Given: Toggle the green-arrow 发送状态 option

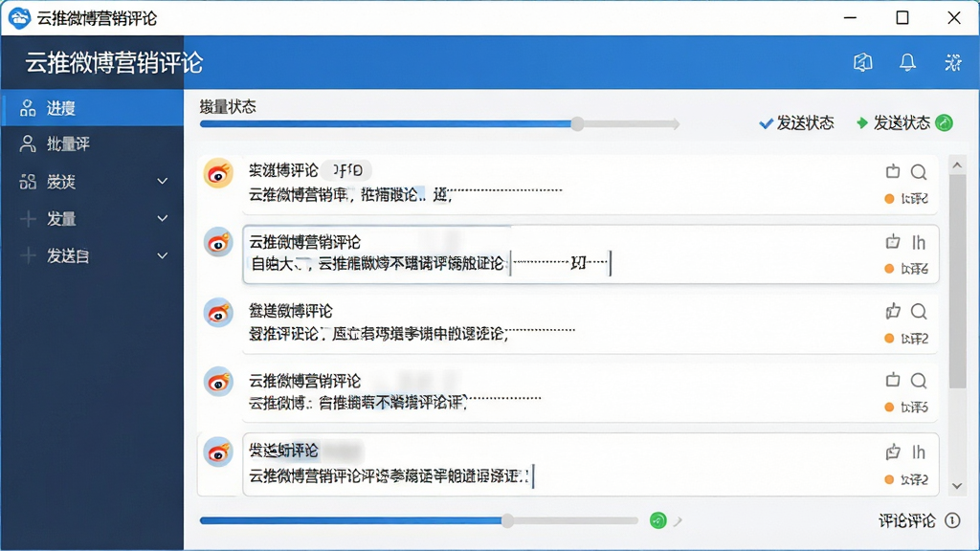Looking at the screenshot, I should [x=893, y=123].
